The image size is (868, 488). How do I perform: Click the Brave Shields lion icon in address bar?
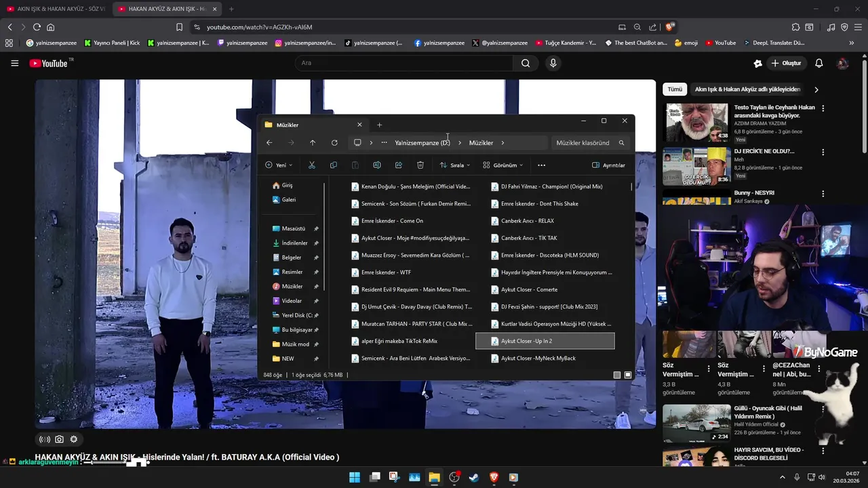(670, 27)
